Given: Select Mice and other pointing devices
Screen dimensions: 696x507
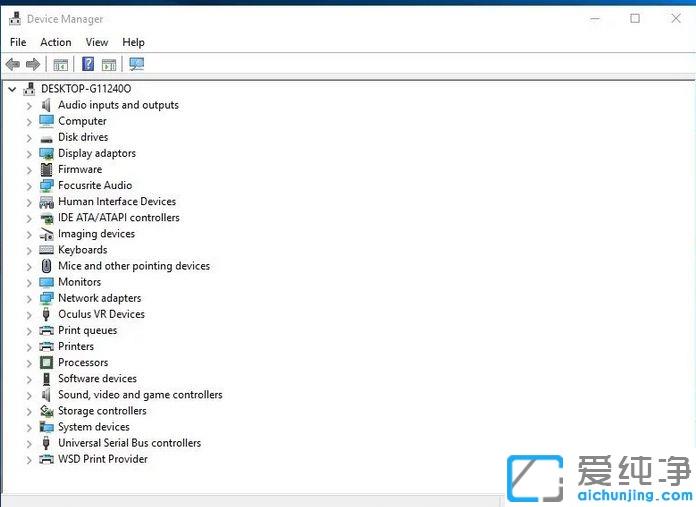Looking at the screenshot, I should coord(134,266).
